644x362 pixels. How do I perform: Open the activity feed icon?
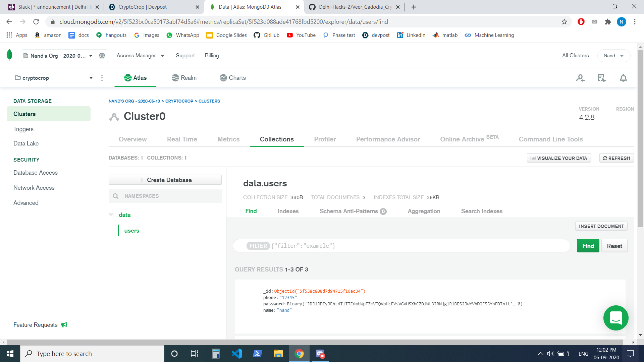click(601, 78)
